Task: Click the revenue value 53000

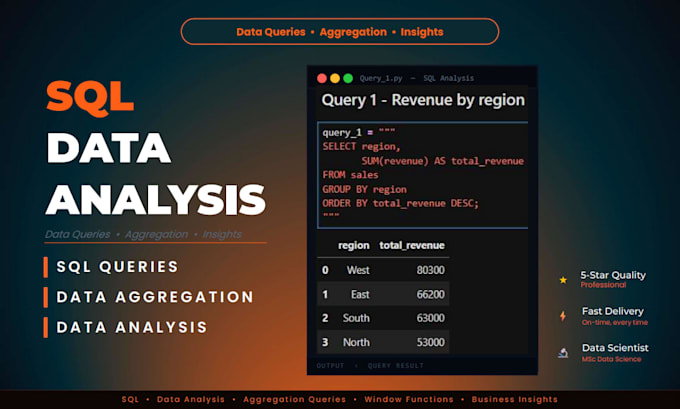Action: (430, 342)
